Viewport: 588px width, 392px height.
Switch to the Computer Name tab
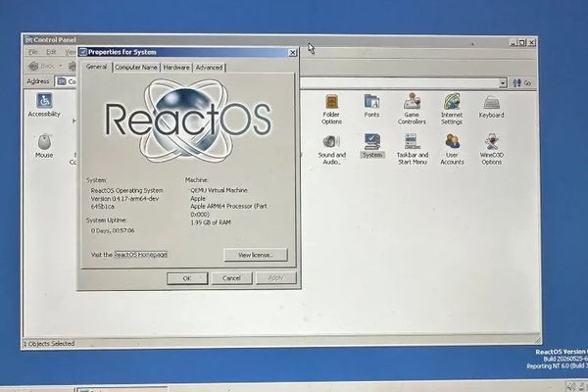point(136,68)
